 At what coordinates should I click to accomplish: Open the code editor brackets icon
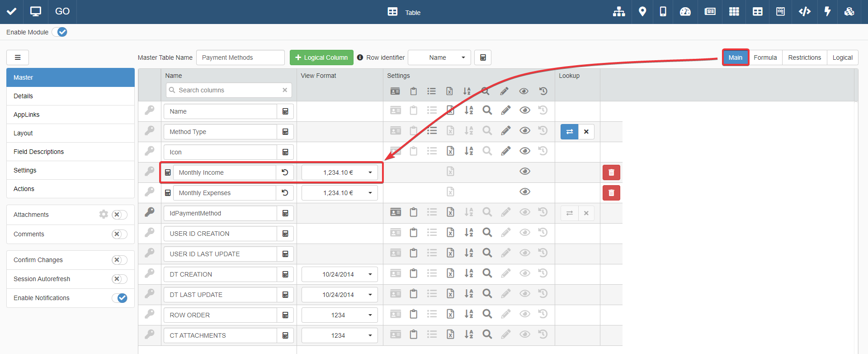pyautogui.click(x=804, y=12)
